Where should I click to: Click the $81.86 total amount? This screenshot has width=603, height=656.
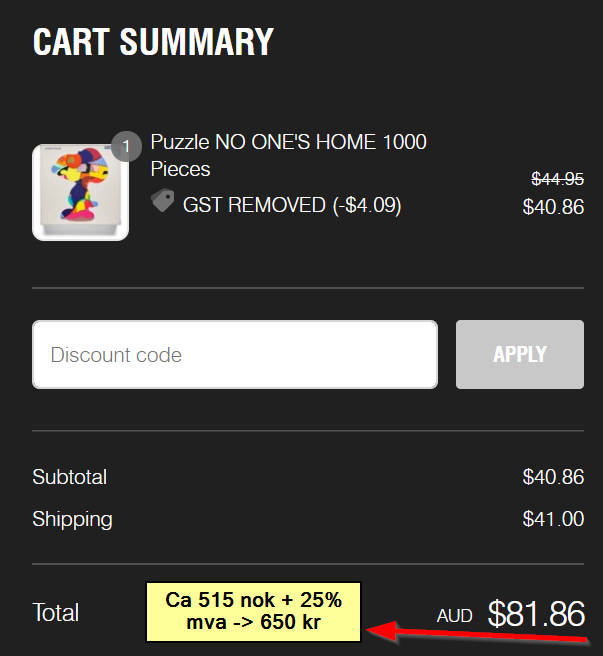536,613
